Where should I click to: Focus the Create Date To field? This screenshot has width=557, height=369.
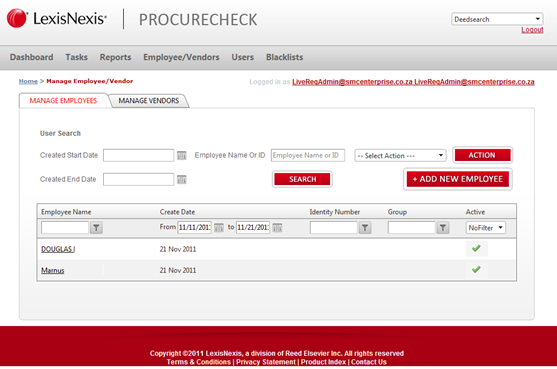click(253, 227)
